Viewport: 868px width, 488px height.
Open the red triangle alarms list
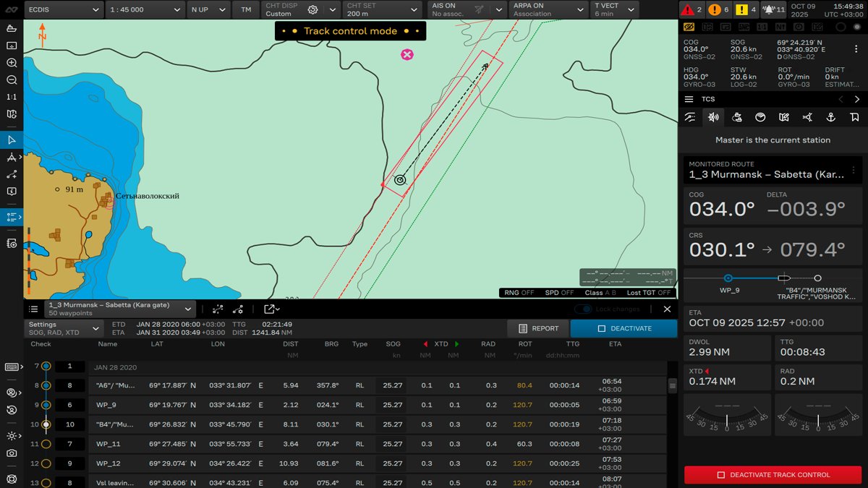click(x=692, y=9)
